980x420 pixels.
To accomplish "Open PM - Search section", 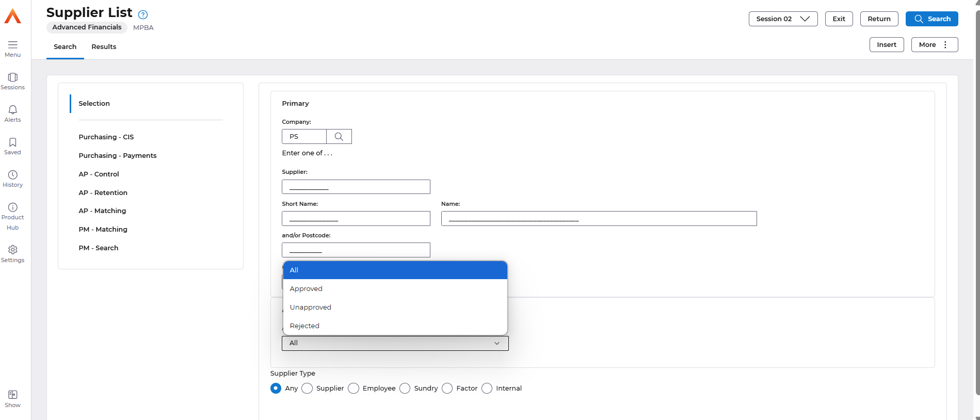I will [x=98, y=248].
